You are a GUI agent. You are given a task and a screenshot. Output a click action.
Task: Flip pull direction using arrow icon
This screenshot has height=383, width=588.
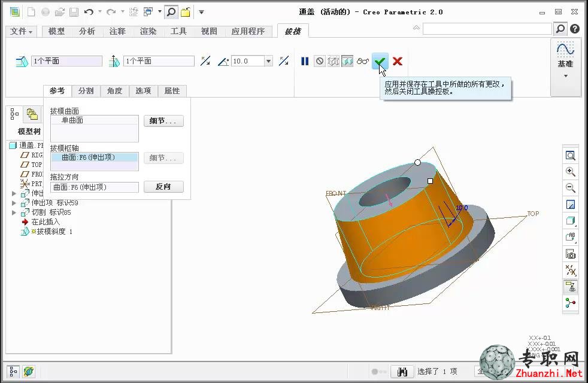(205, 60)
